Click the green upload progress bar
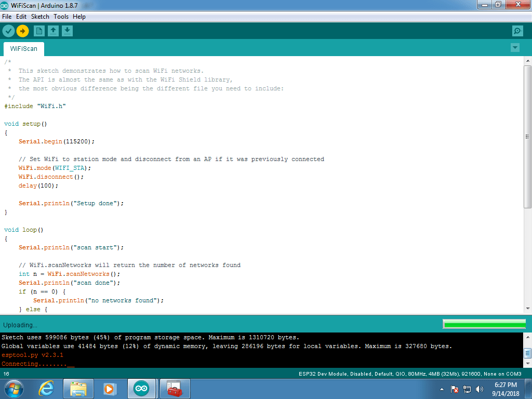 (x=484, y=324)
